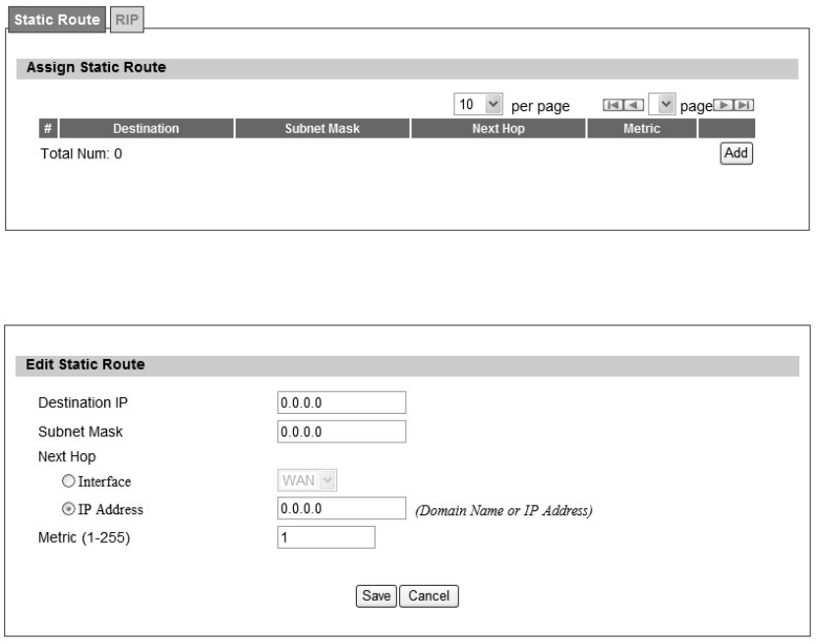Cancel editing the static route
The image size is (817, 644).
pyautogui.click(x=429, y=596)
